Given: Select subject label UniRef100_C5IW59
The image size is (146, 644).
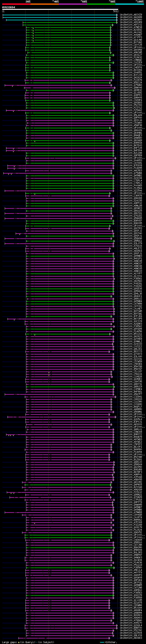Looking at the screenshot, I should [131, 361].
